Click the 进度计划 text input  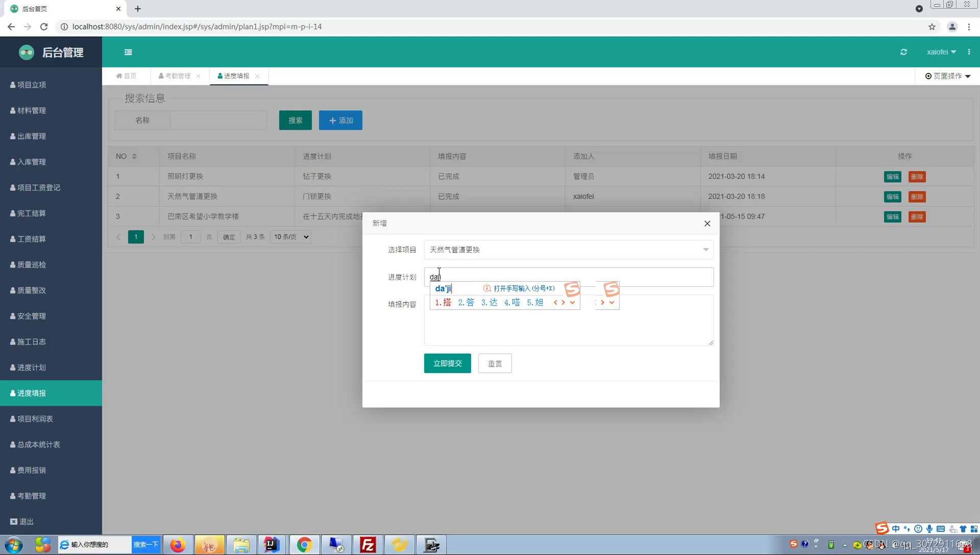pos(569,277)
